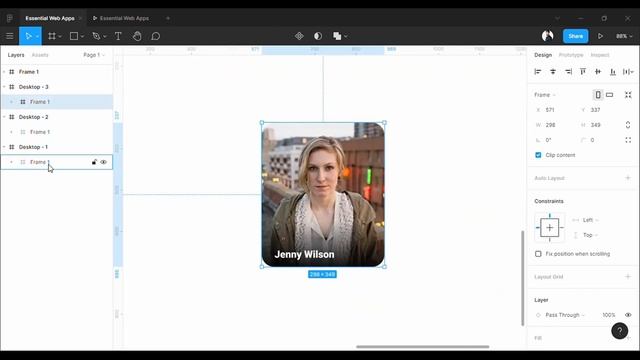Image resolution: width=640 pixels, height=360 pixels.
Task: Toggle Clip content checkbox
Action: click(x=538, y=155)
